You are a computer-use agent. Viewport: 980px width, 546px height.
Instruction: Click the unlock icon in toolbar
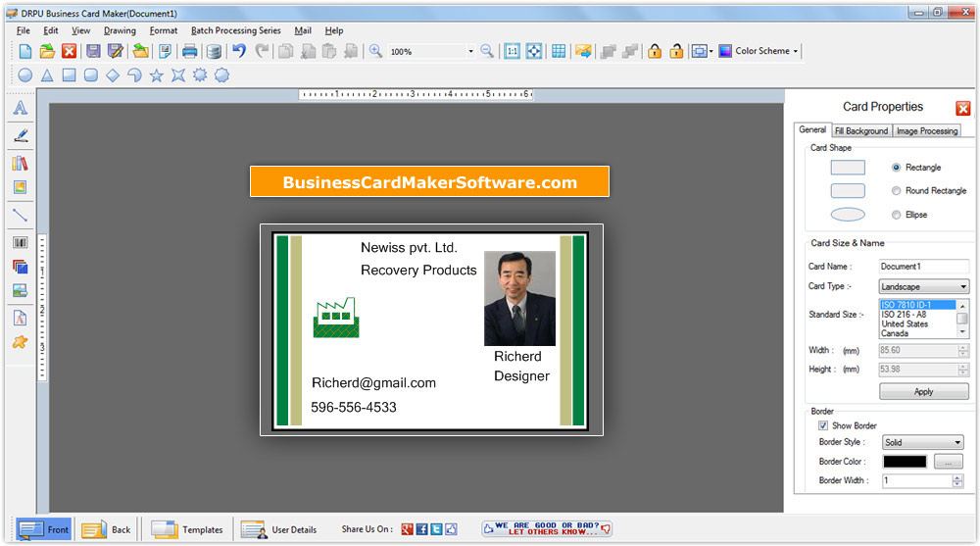point(676,51)
